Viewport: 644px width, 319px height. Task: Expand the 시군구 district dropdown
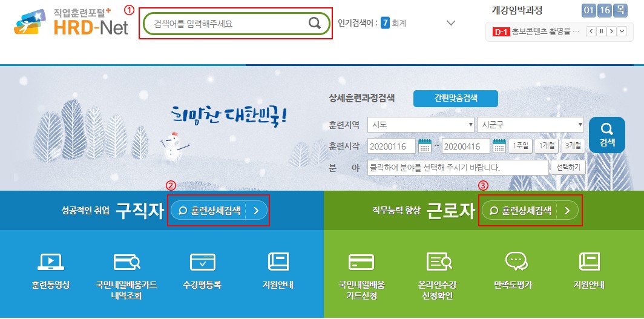pyautogui.click(x=531, y=125)
